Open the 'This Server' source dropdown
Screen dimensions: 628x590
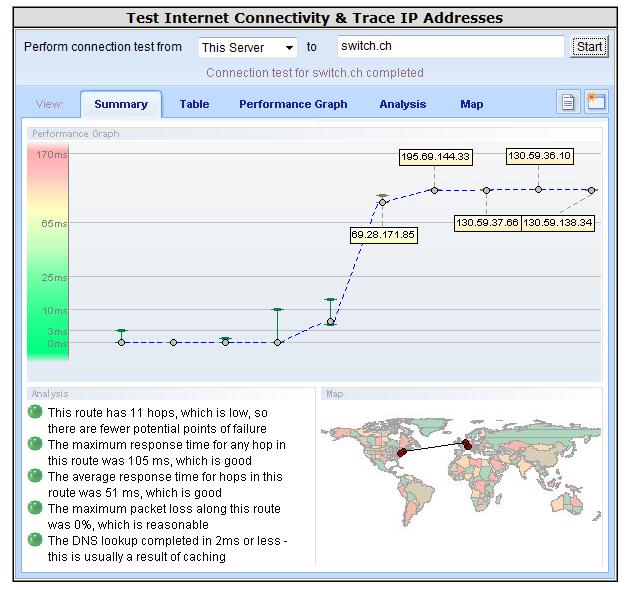[x=247, y=47]
